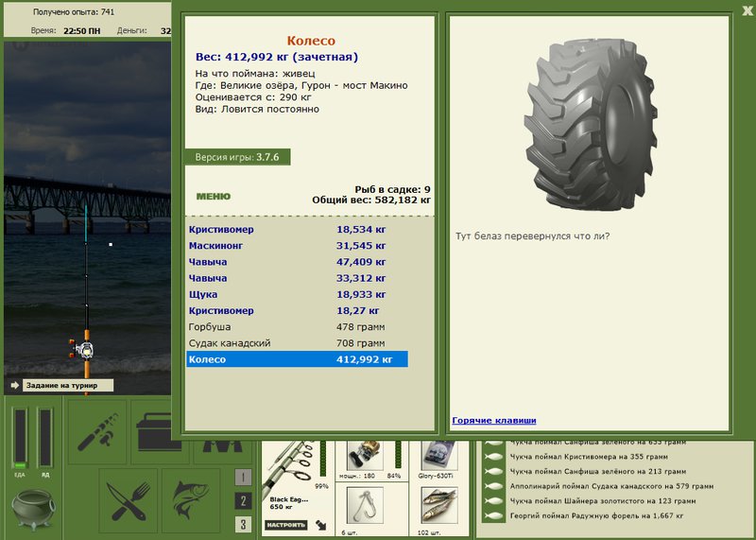Viewport: 756px width, 540px height.
Task: Switch to rod slot 2
Action: pyautogui.click(x=243, y=501)
